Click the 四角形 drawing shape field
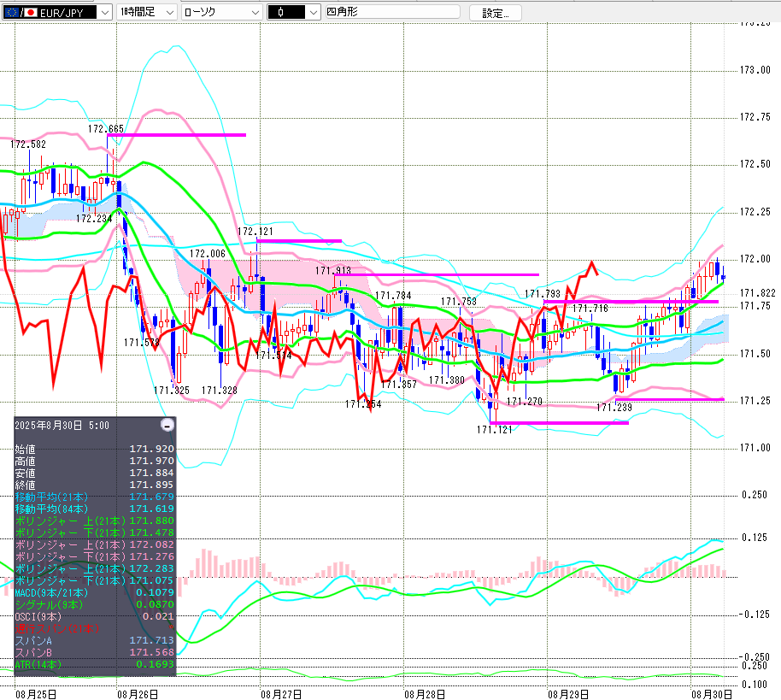 click(x=392, y=12)
